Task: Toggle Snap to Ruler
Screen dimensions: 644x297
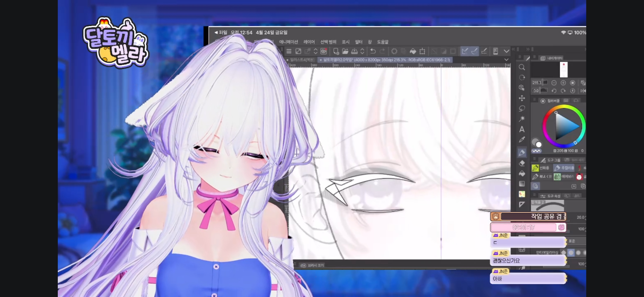Action: [x=465, y=51]
